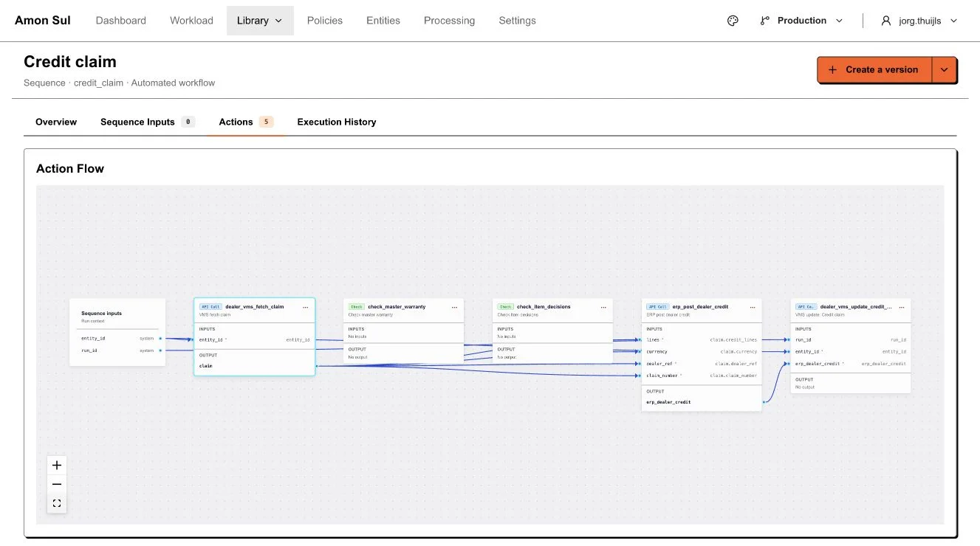Click the lines input label
Image resolution: width=980 pixels, height=546 pixels.
tap(653, 339)
